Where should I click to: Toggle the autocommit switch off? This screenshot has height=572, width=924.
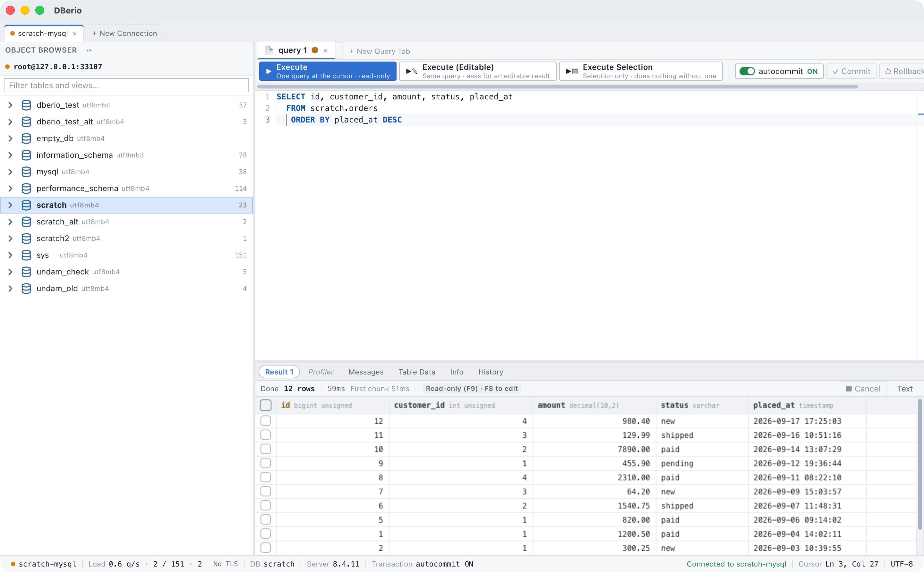(x=747, y=71)
